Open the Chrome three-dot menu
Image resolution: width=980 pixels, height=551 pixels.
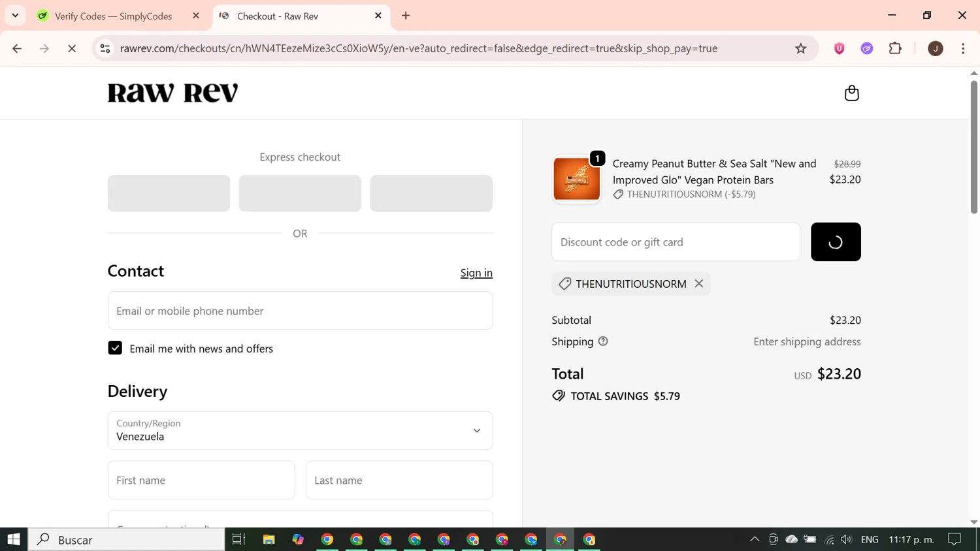pos(963,48)
